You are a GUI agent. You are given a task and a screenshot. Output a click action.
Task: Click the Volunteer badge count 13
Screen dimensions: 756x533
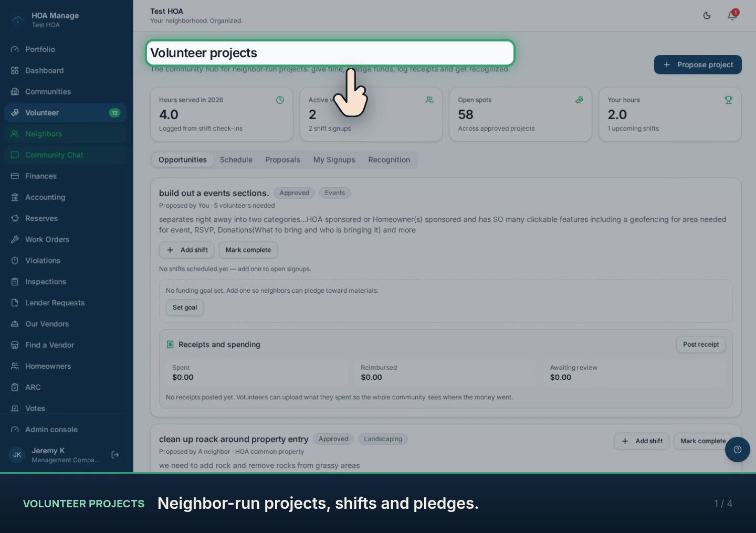(114, 113)
